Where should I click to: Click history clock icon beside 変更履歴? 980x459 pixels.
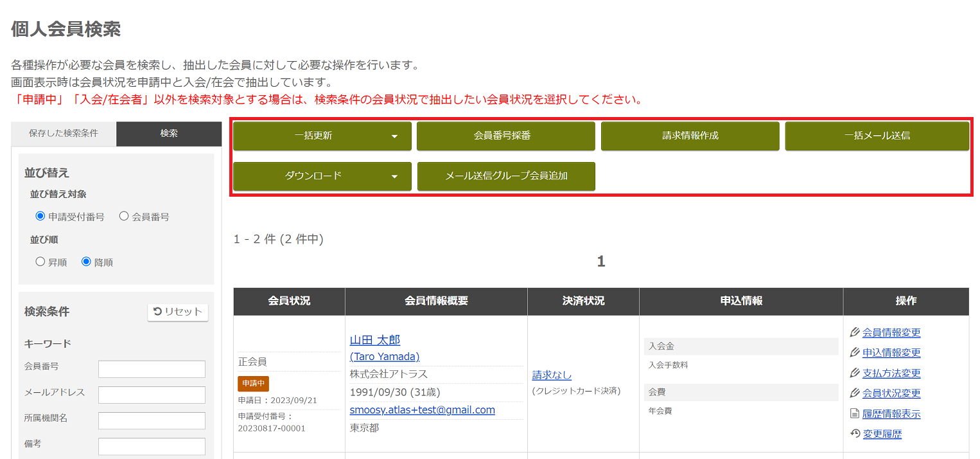pyautogui.click(x=854, y=434)
